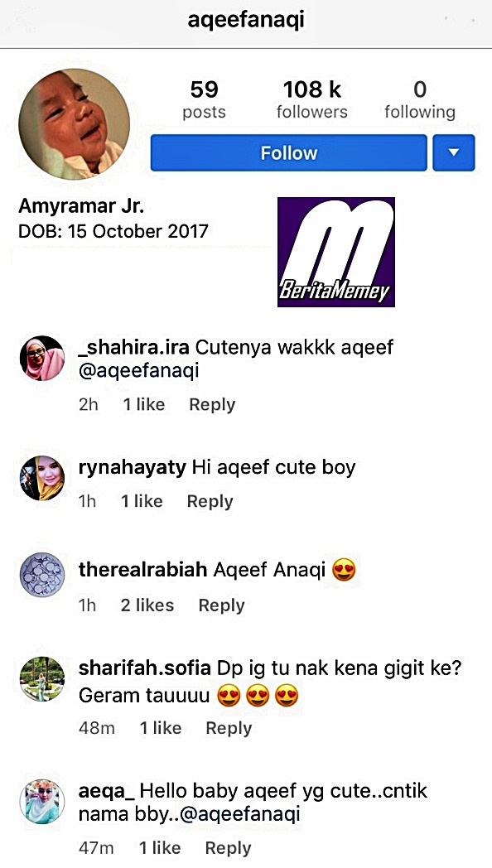The image size is (492, 868).
Task: View 2 likes on therealrabiah's comment
Action: click(x=147, y=605)
